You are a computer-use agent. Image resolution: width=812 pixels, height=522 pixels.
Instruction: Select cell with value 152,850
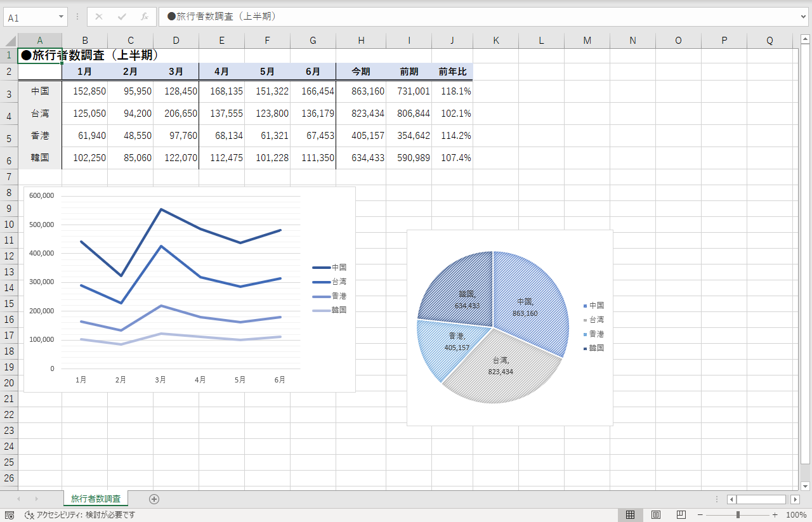tap(85, 91)
